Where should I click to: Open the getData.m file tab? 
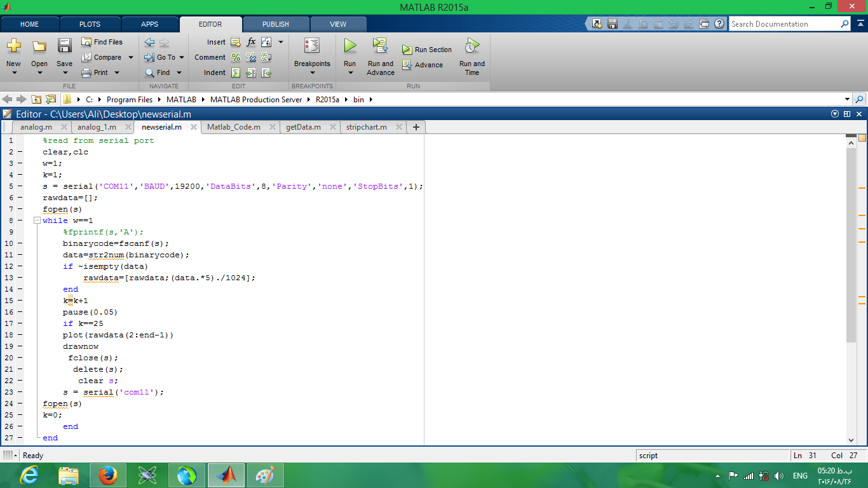click(303, 127)
